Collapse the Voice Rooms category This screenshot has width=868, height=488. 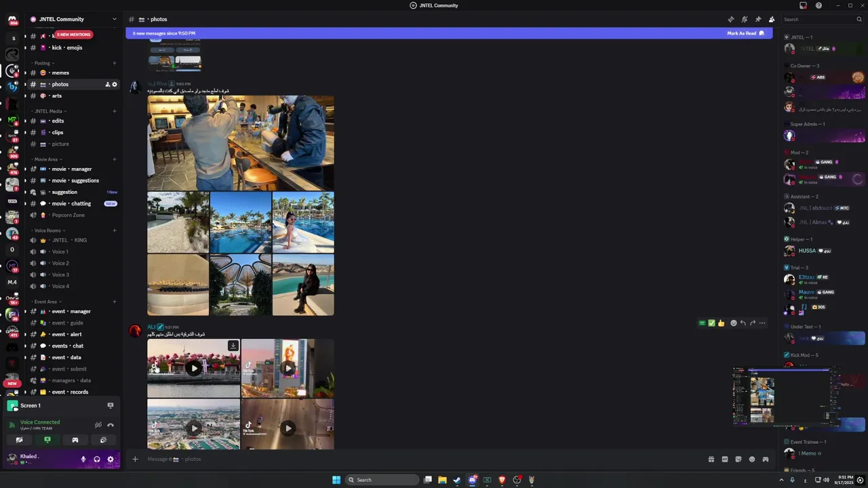(48, 230)
